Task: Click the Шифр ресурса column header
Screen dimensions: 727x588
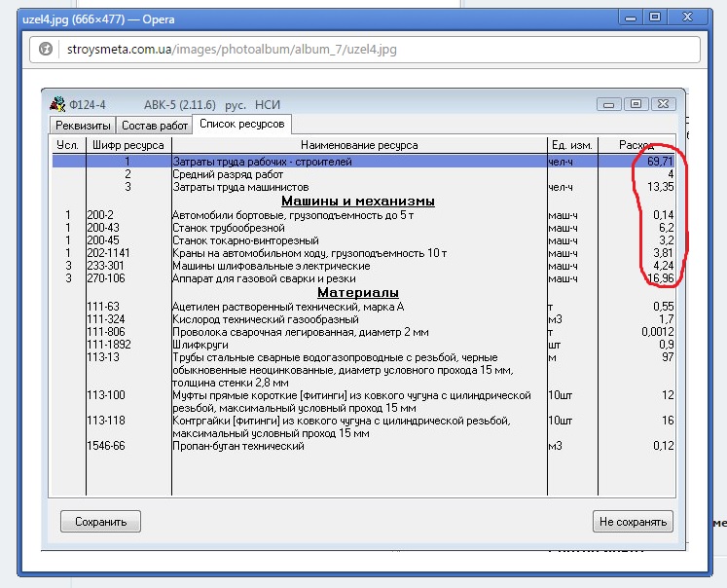Action: pyautogui.click(x=127, y=145)
